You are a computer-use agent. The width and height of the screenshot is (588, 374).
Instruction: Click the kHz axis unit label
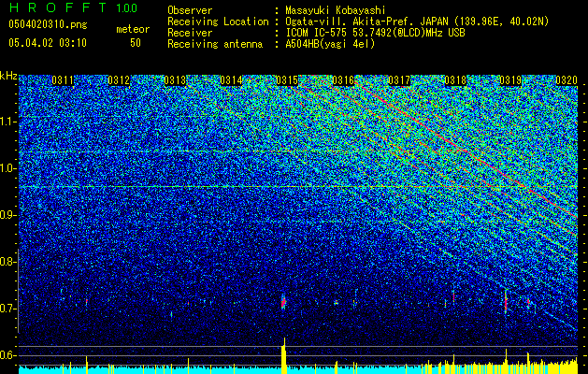point(8,76)
